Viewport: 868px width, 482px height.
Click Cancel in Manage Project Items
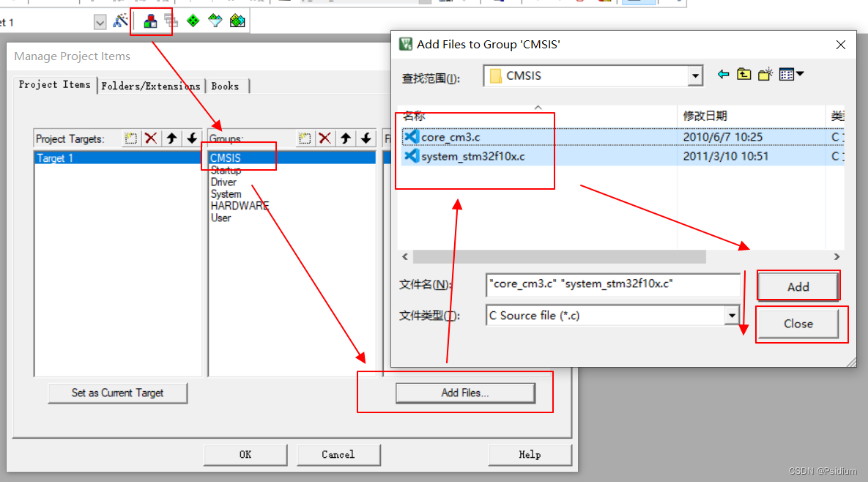[x=338, y=455]
